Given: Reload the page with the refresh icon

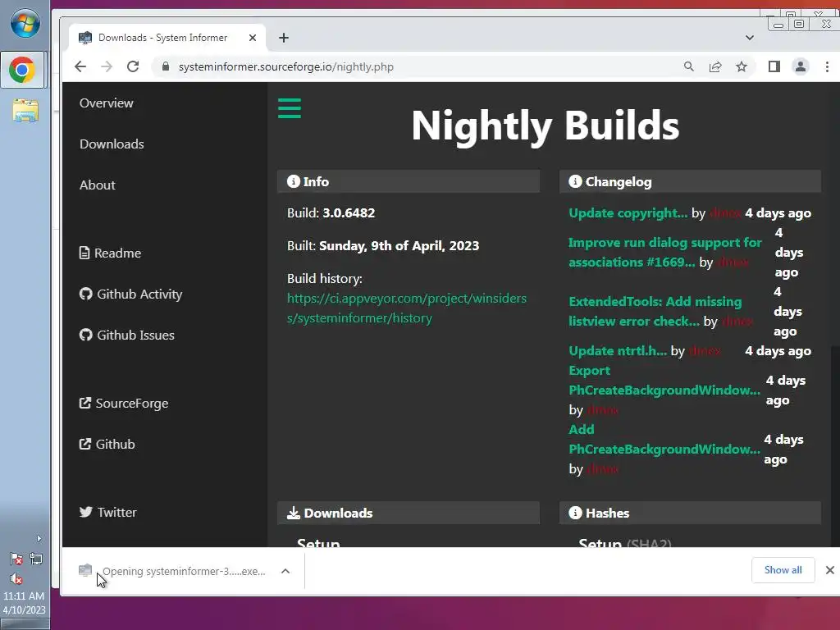Looking at the screenshot, I should coord(133,67).
